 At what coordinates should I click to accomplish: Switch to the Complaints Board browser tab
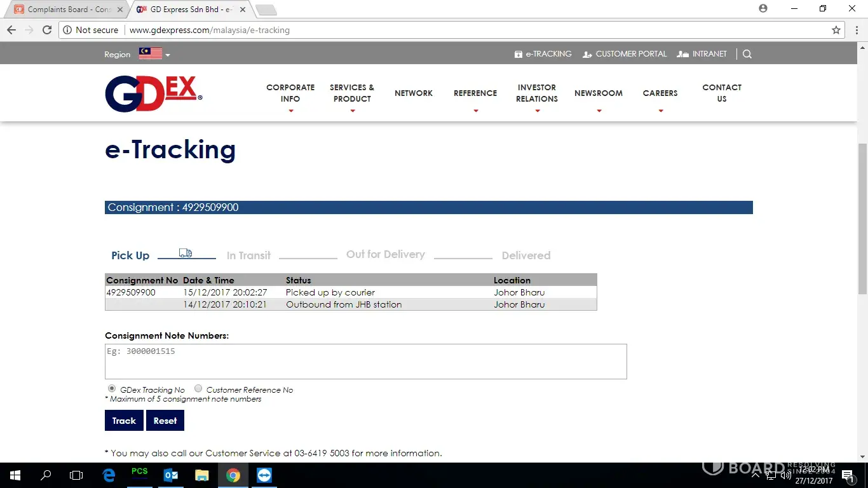coord(69,10)
